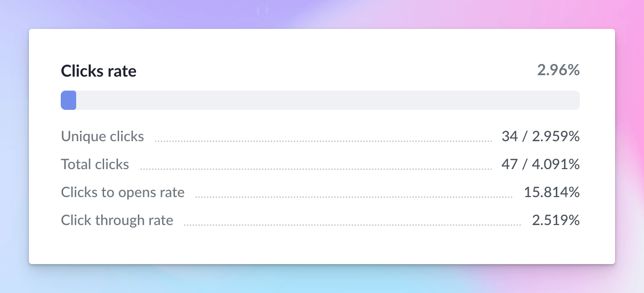Click the Clicks rate progress bar
644x293 pixels.
pos(320,100)
